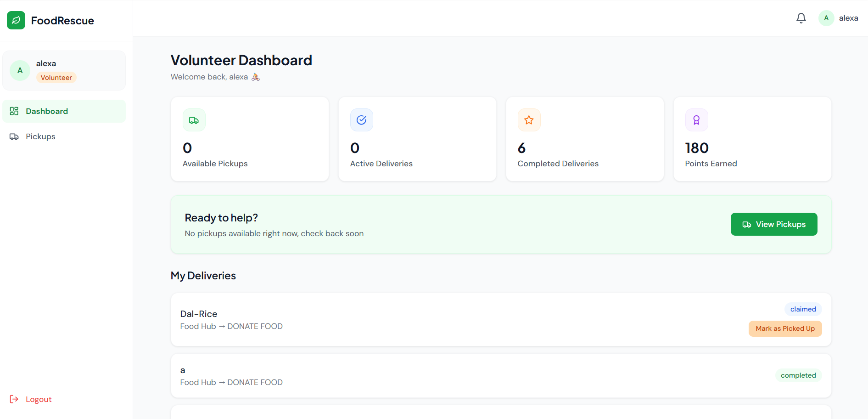This screenshot has height=419, width=868.
Task: Click the Volunteer role badge
Action: click(x=56, y=78)
